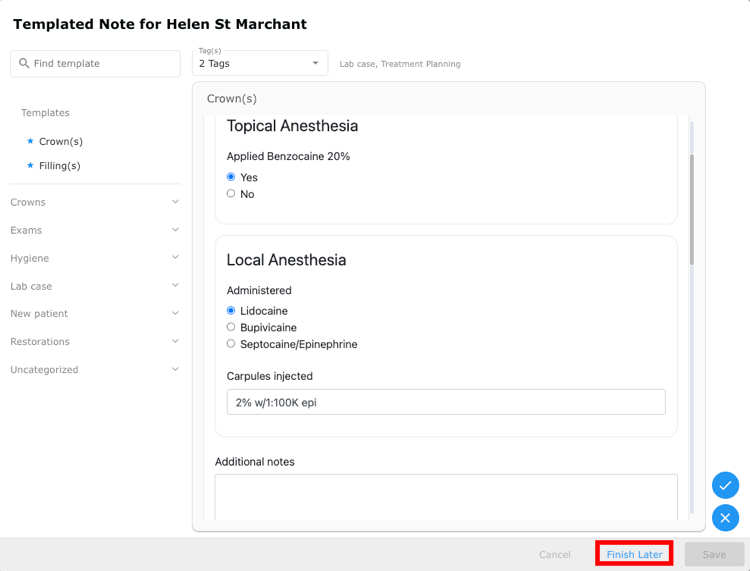Choose Bupivicaine as administered anesthetic
Image resolution: width=750 pixels, height=571 pixels.
click(x=231, y=327)
